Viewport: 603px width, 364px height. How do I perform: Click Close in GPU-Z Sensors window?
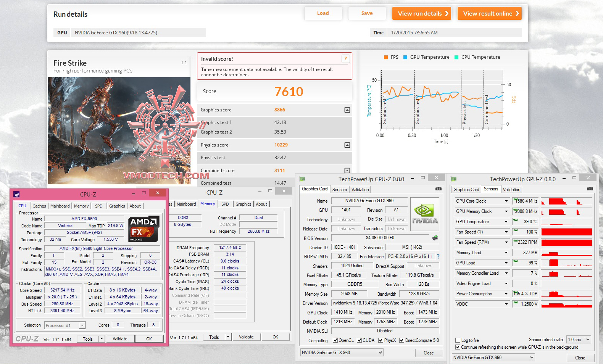click(580, 358)
